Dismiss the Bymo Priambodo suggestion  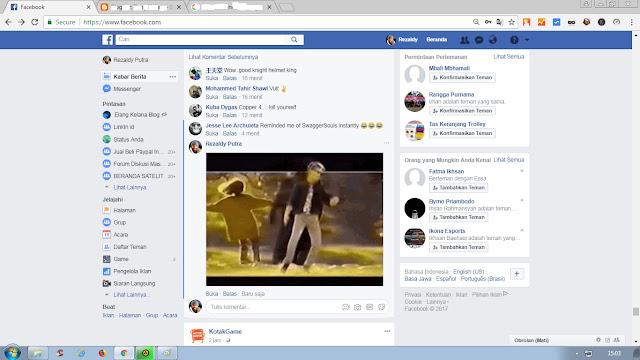[x=522, y=200]
